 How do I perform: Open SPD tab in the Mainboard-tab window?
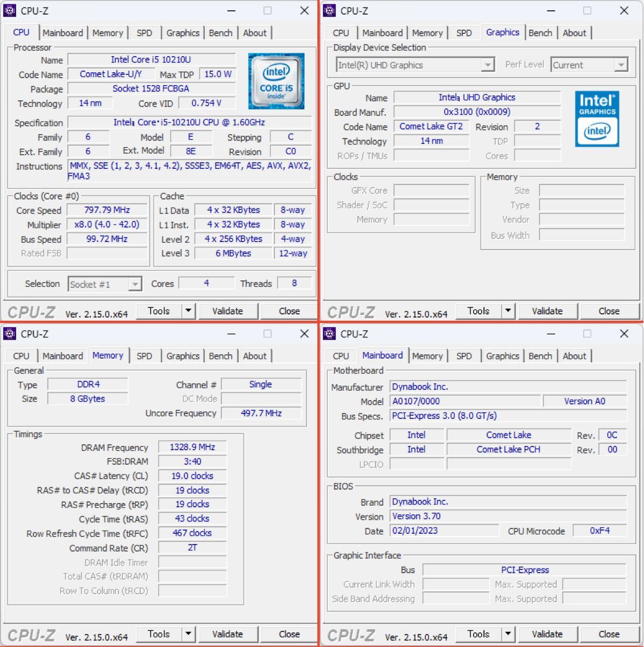pos(464,356)
